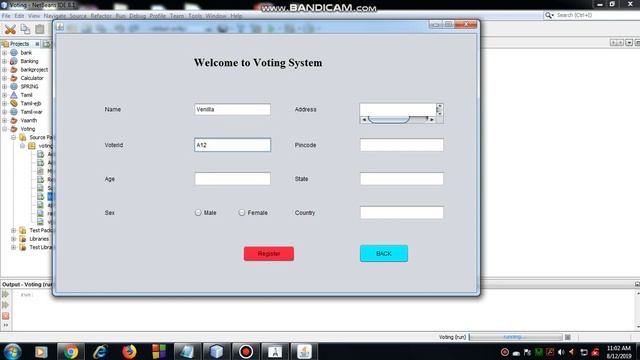Image resolution: width=640 pixels, height=360 pixels.
Task: Click the Address scrollbar left arrow
Action: click(364, 120)
